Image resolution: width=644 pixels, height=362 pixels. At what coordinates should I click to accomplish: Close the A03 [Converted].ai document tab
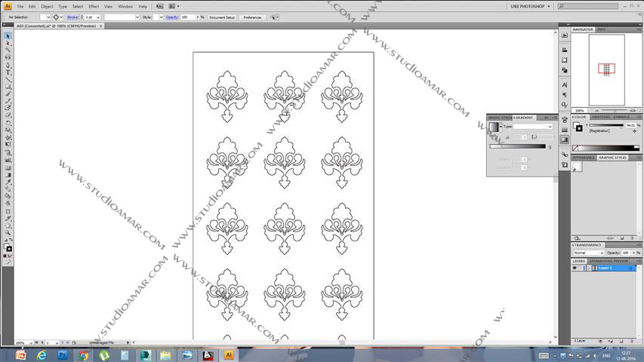(101, 26)
